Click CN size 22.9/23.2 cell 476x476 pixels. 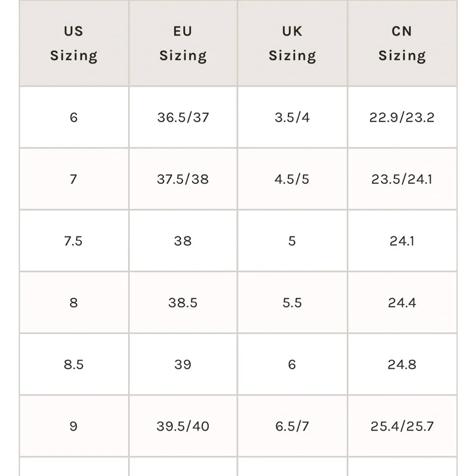click(x=402, y=118)
